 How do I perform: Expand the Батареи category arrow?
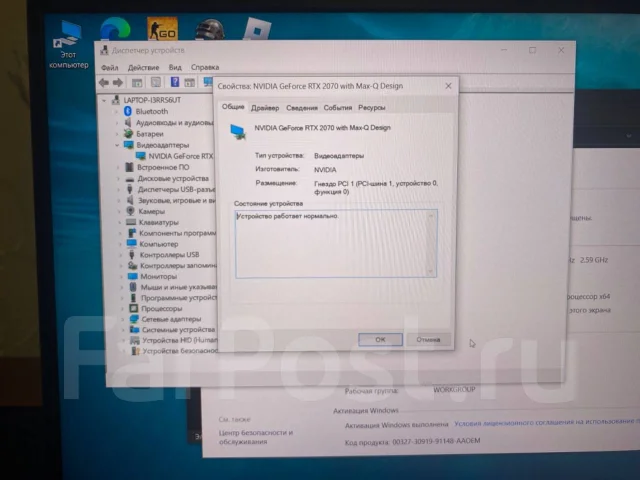point(117,133)
